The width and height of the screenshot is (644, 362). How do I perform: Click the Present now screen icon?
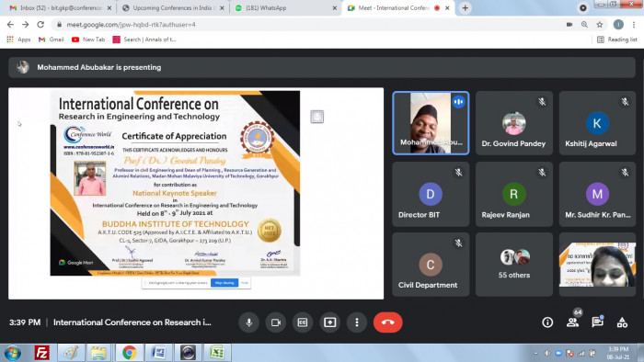[x=329, y=322]
